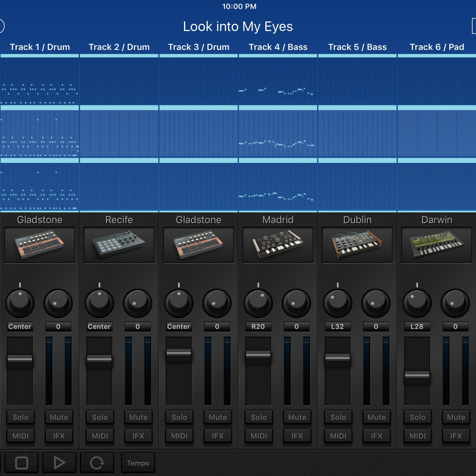Open MIDI settings for the Madrid channel
The image size is (476, 476).
pyautogui.click(x=259, y=436)
